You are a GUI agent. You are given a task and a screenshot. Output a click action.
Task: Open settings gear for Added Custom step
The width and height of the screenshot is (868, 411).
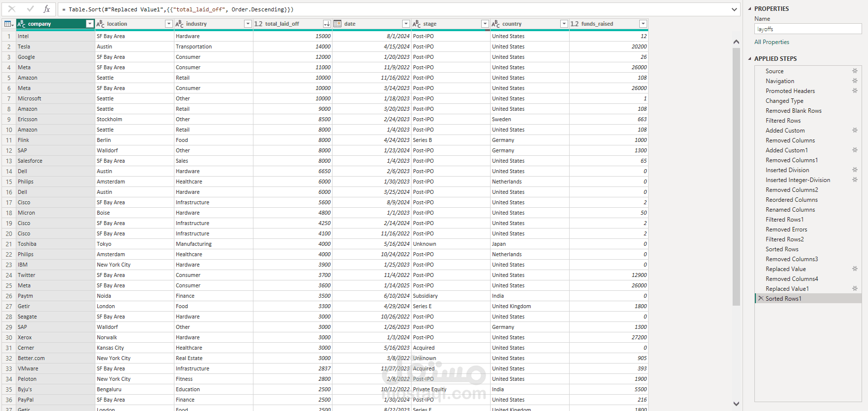(855, 130)
